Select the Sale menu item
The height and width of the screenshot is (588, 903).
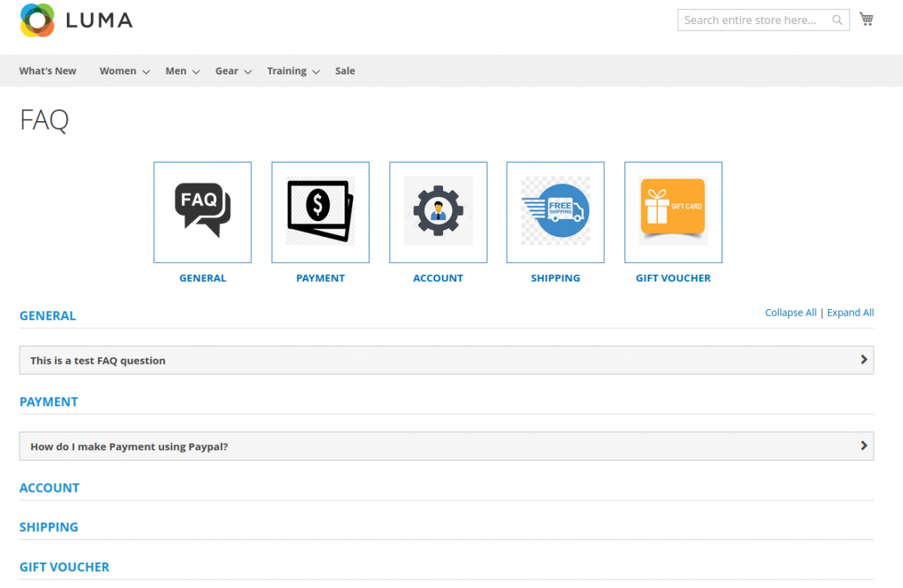click(x=345, y=70)
